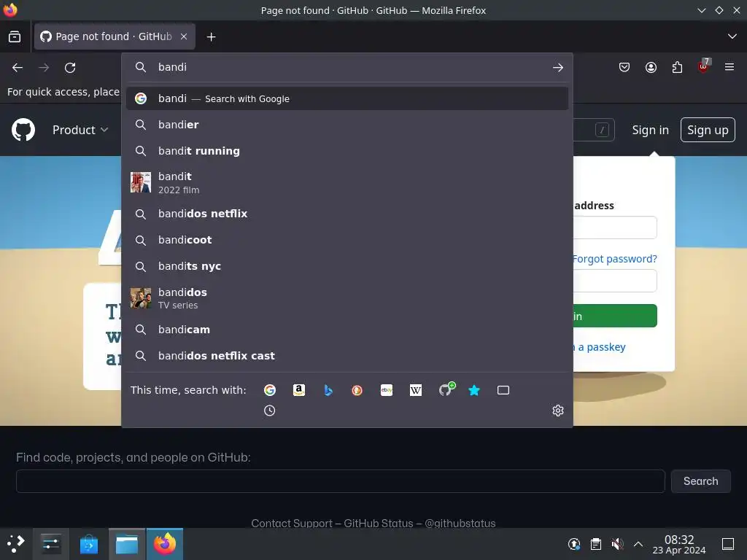747x560 pixels.
Task: Focus the email address input field
Action: point(615,227)
